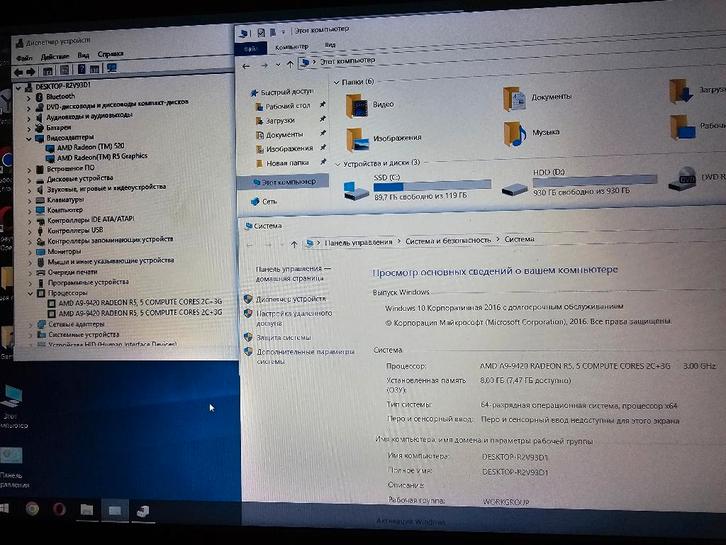The width and height of the screenshot is (726, 545).
Task: Collapse the Процессоры category
Action: (31, 294)
